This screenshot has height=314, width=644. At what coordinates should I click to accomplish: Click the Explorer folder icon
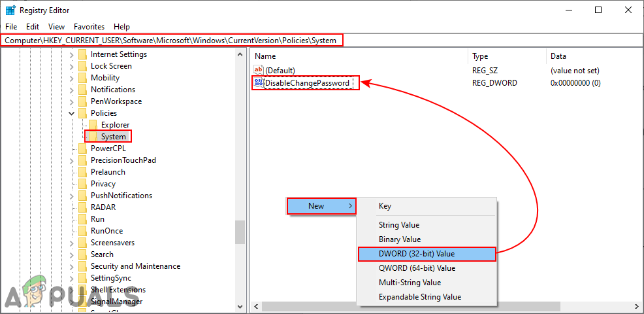tap(93, 125)
